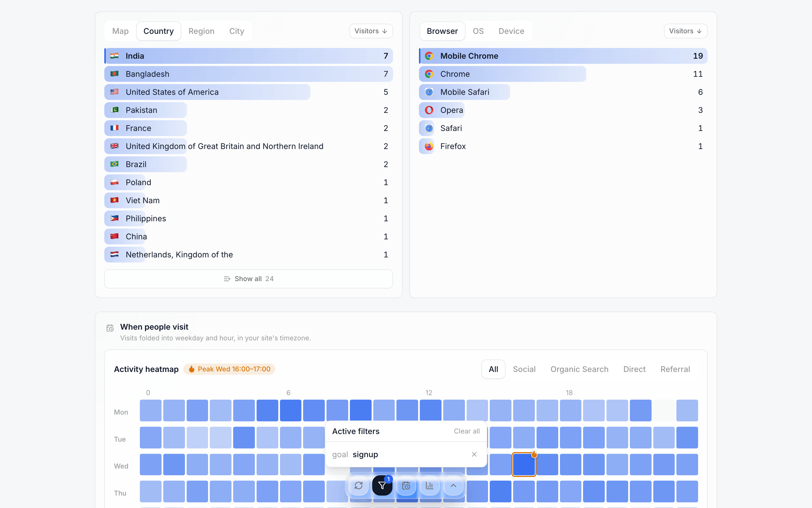
Task: Click the Peak Wed 16:00–17:00 badge
Action: 229,369
